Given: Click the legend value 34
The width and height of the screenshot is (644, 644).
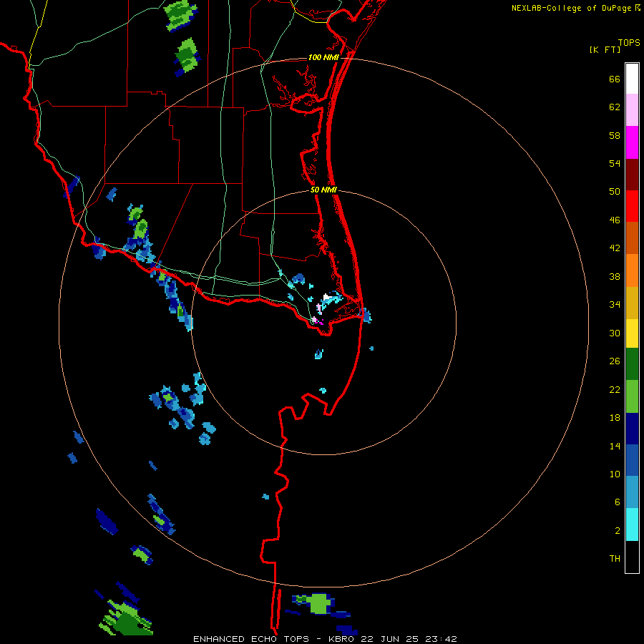Looking at the screenshot, I should 615,304.
